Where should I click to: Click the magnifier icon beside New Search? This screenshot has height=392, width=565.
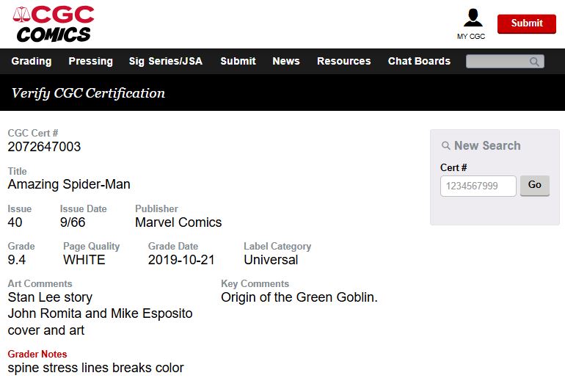(446, 146)
